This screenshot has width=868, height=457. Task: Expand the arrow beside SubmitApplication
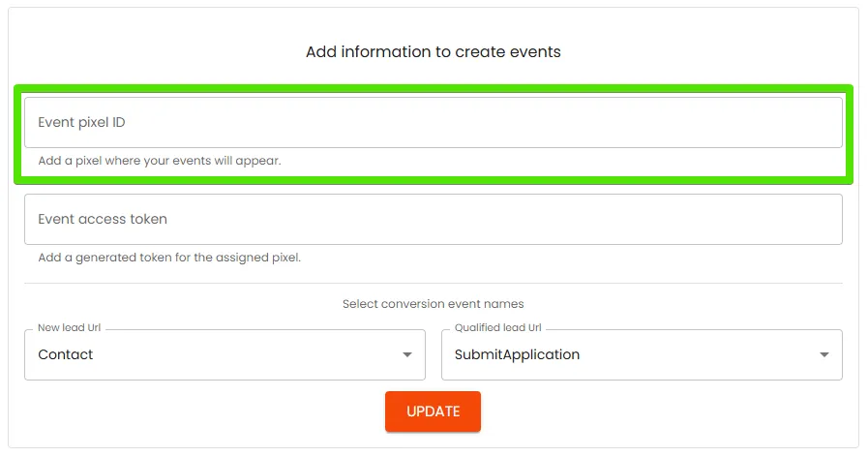coord(824,354)
